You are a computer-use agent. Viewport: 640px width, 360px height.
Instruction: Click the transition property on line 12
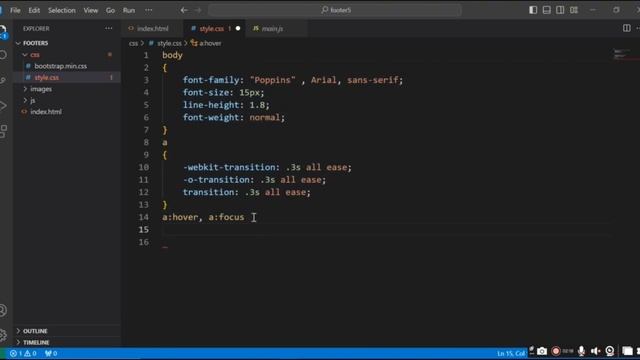(208, 192)
